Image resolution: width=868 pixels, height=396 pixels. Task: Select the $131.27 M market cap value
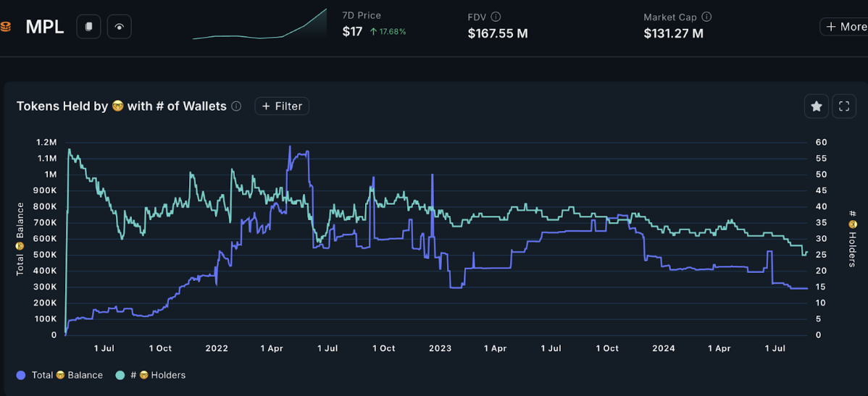coord(673,33)
